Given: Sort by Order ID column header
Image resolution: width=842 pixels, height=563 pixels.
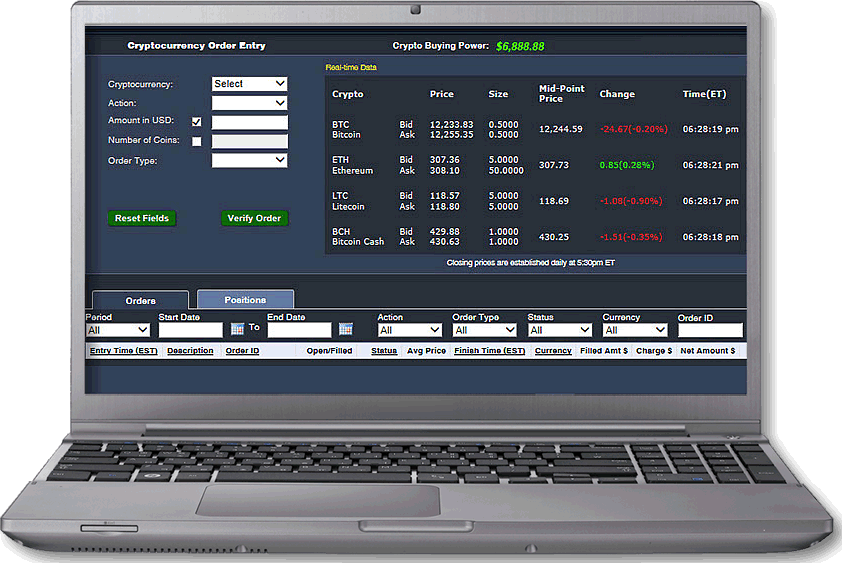Looking at the screenshot, I should 242,351.
